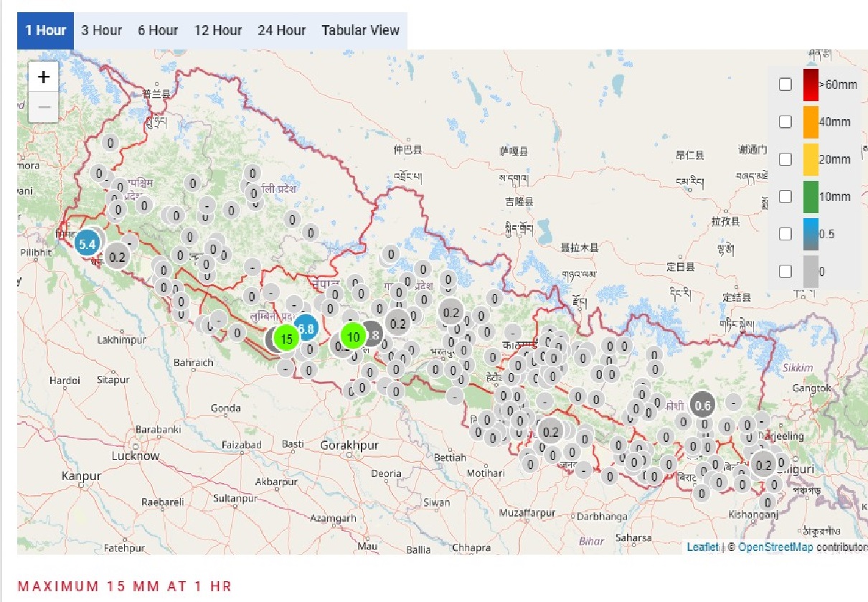Open the gray 0.6 station marker

703,405
